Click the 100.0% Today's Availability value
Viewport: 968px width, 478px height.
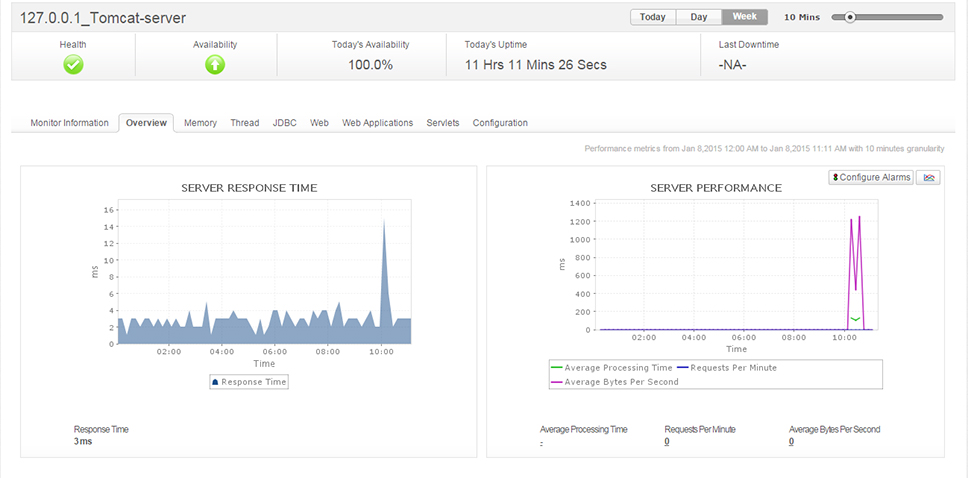point(370,65)
